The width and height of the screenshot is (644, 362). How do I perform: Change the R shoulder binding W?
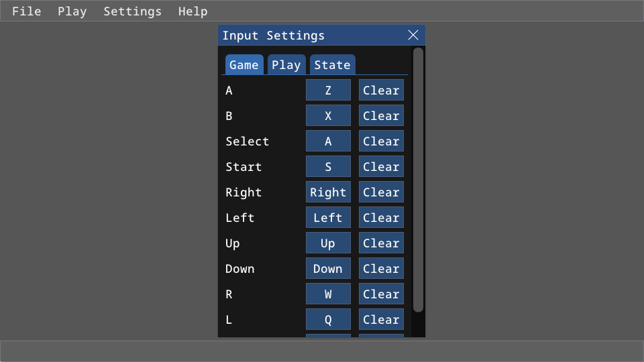coord(328,294)
